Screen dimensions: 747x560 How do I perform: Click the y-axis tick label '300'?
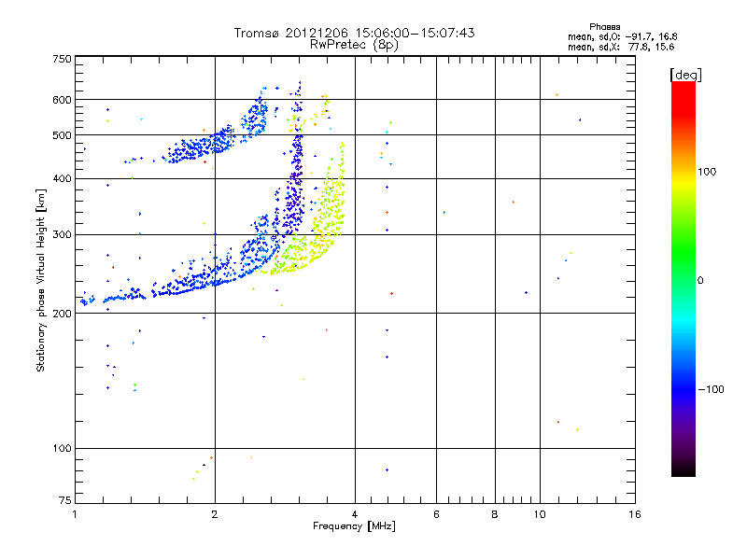click(x=62, y=235)
